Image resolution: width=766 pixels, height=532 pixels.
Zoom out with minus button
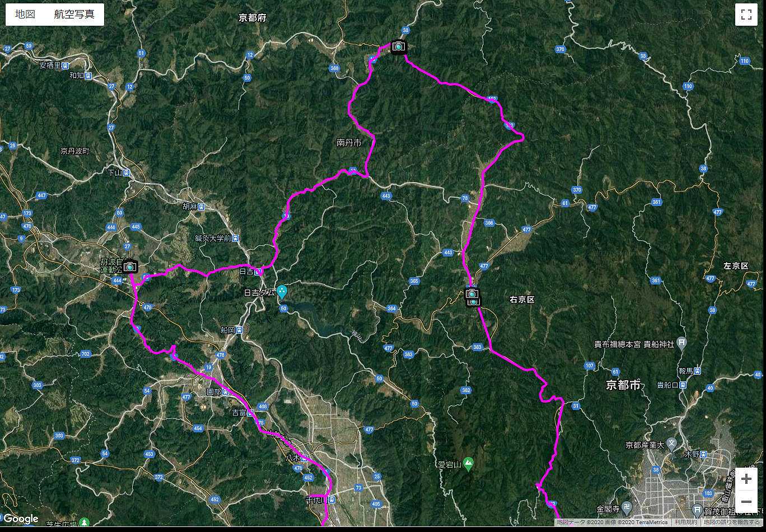[x=746, y=501]
